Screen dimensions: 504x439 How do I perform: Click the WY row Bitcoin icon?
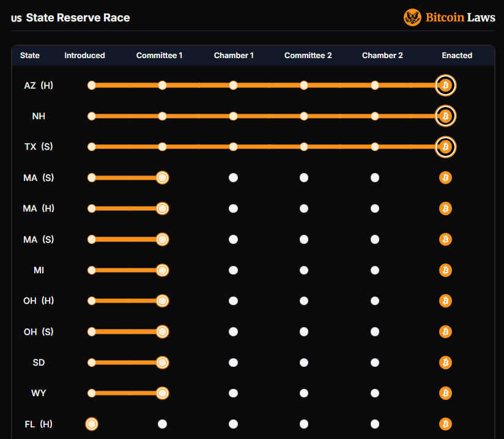click(445, 393)
